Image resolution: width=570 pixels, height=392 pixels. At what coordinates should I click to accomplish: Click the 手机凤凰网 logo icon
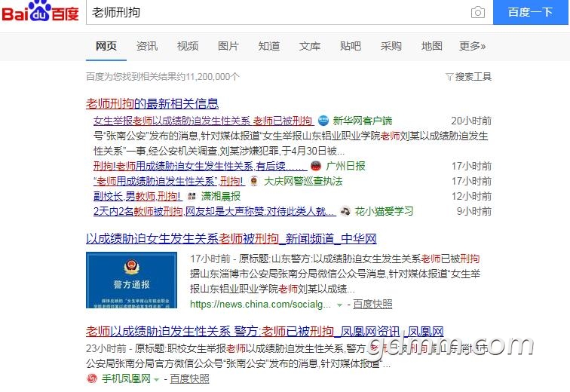[92, 378]
